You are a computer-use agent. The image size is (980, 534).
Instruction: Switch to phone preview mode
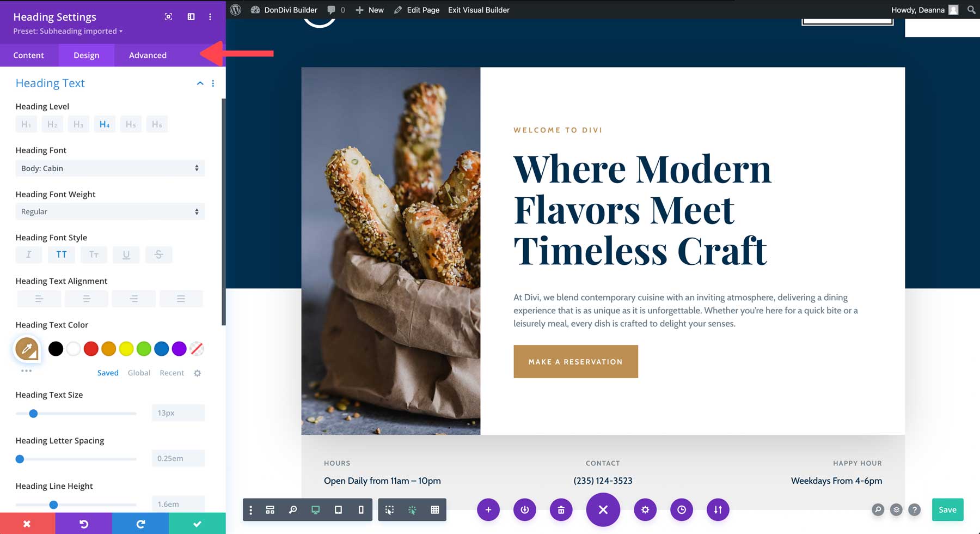tap(360, 509)
